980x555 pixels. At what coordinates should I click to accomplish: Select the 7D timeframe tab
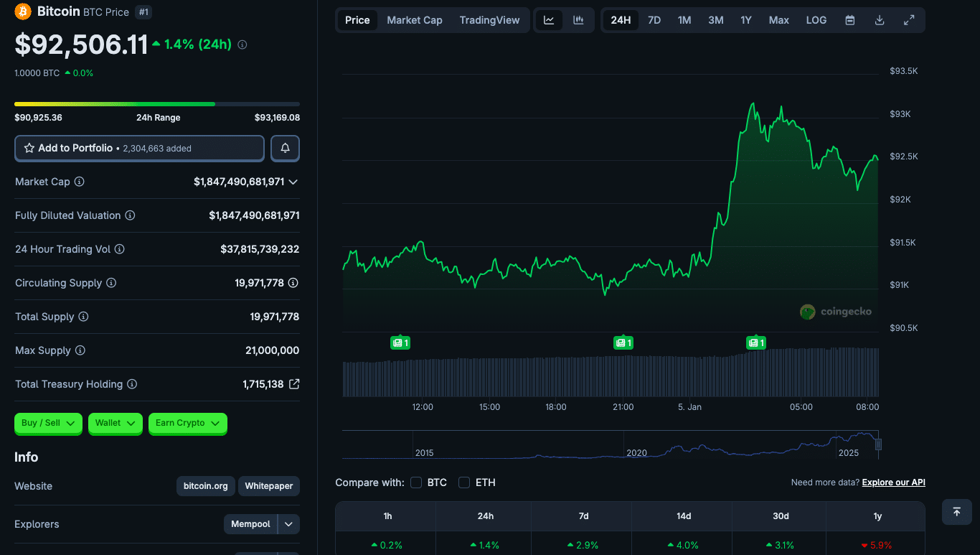654,20
